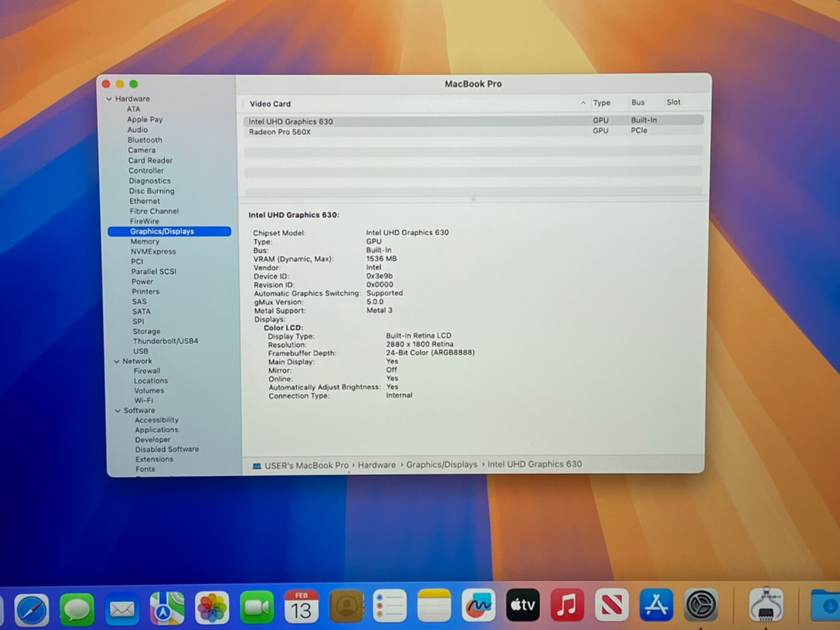Click Graphics/Displays in the path bar
840x630 pixels.
click(442, 465)
